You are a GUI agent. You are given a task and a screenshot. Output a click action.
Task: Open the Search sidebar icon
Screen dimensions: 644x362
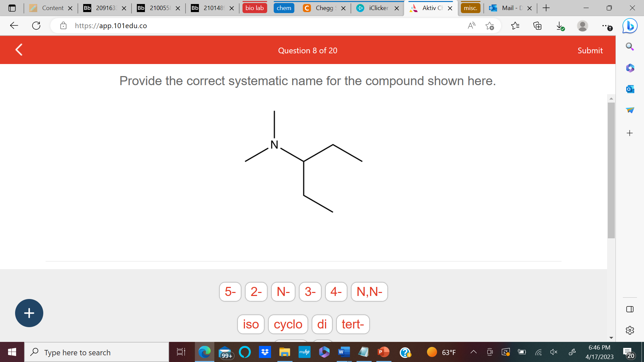[x=629, y=47]
